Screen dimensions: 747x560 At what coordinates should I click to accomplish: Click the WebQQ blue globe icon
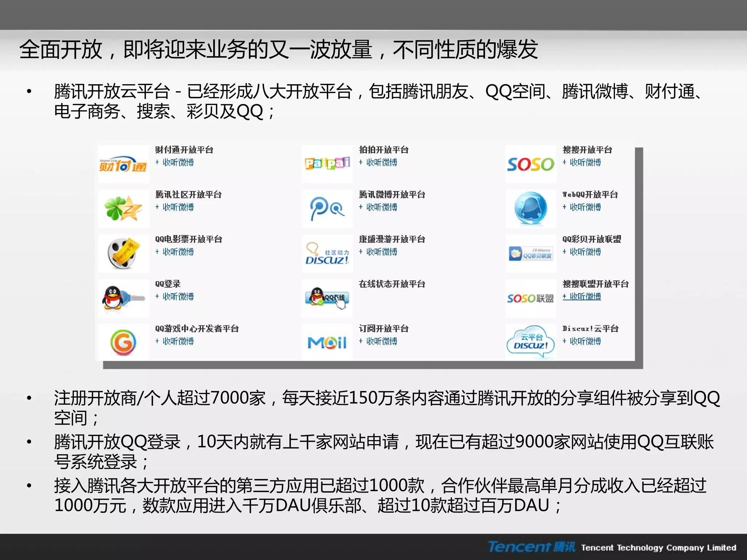point(531,209)
